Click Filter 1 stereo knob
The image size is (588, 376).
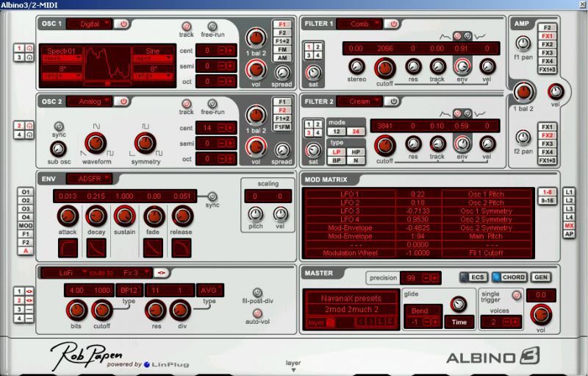click(356, 66)
